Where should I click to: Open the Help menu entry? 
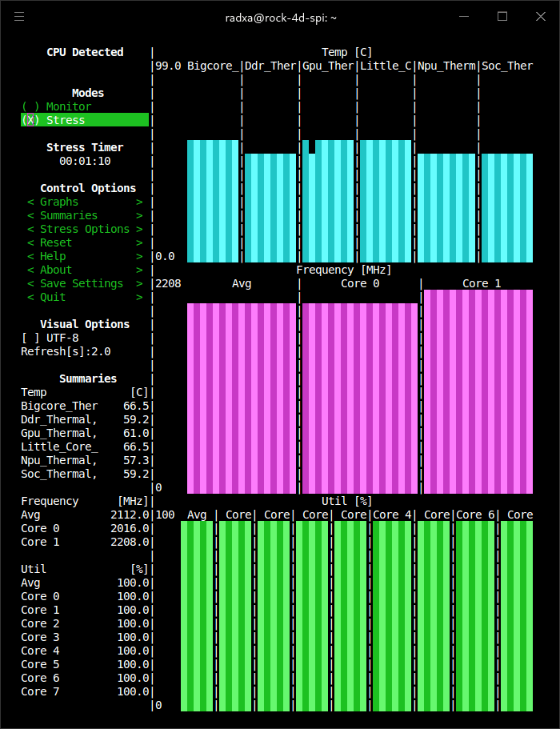tap(84, 256)
